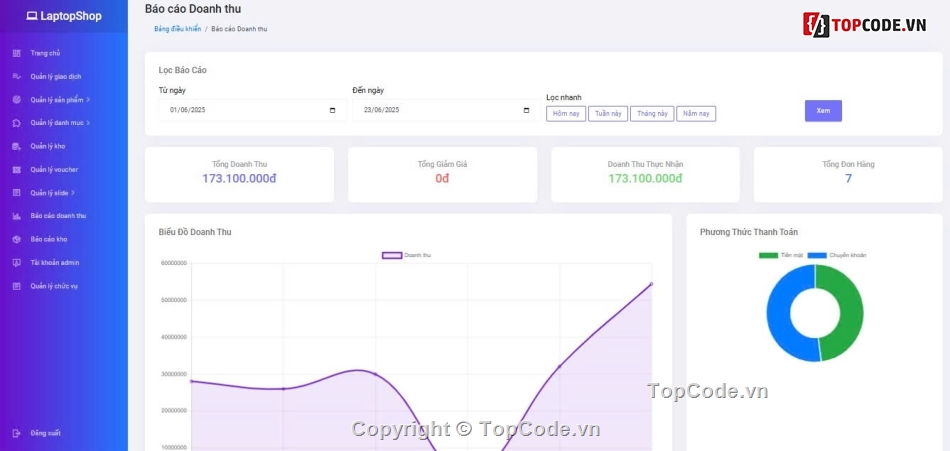Apply the Tuần này quick filter
The width and height of the screenshot is (950, 451).
coord(608,114)
